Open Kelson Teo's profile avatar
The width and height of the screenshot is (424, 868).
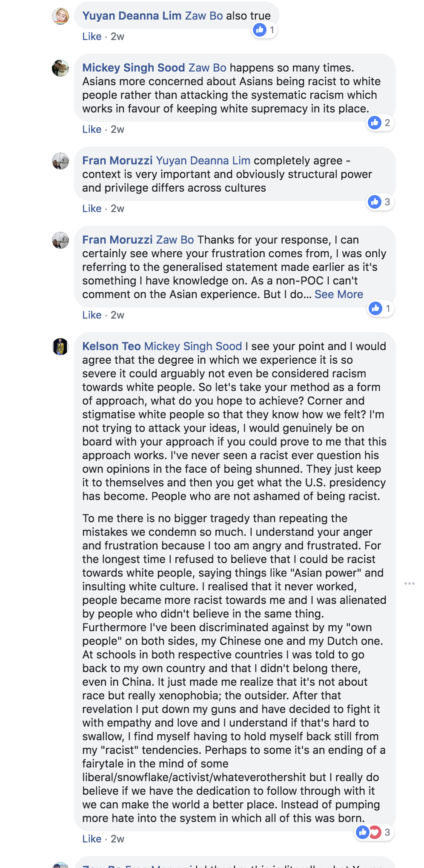60,347
